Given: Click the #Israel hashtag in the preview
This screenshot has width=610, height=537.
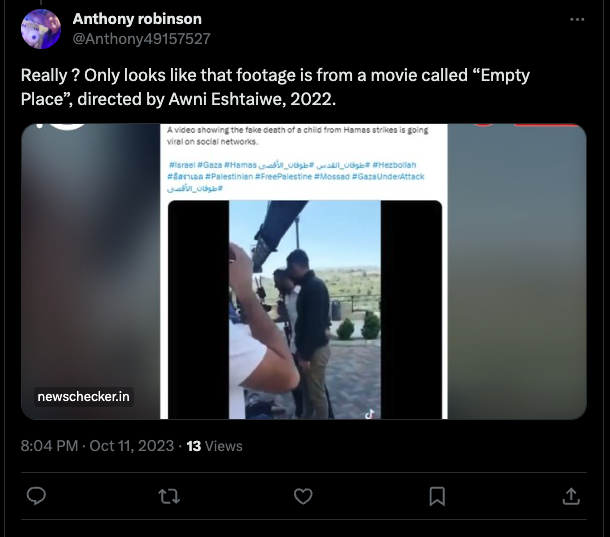Looking at the screenshot, I should 181,164.
